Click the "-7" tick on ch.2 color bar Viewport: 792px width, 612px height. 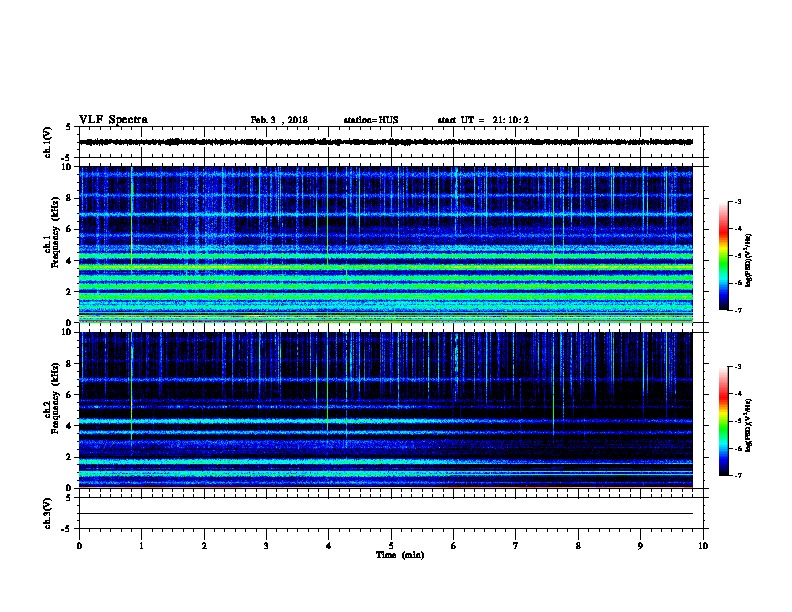tap(738, 475)
